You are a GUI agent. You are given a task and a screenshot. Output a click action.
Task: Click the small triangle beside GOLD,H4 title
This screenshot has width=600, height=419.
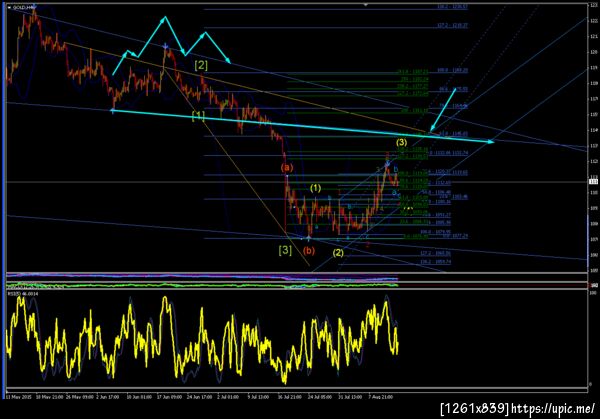(x=9, y=7)
